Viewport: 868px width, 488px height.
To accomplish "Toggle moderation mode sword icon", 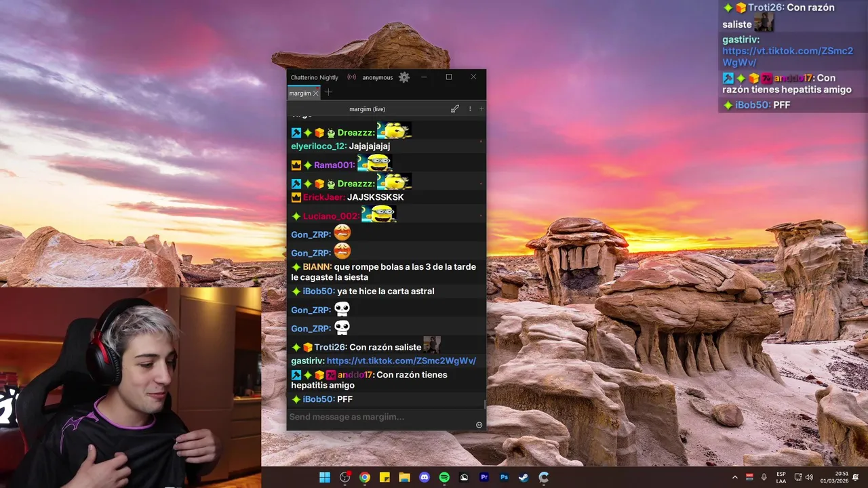I will coord(455,109).
